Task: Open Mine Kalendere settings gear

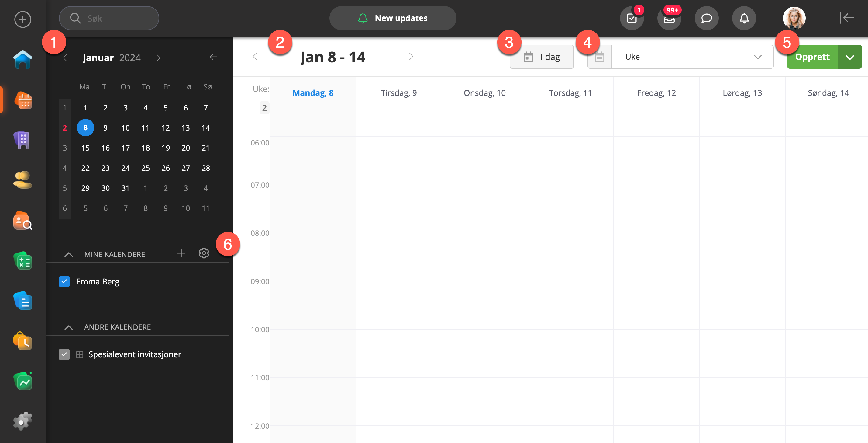Action: (204, 253)
